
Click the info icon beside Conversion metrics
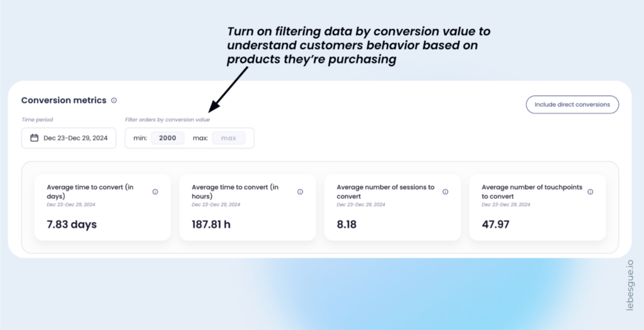(114, 101)
